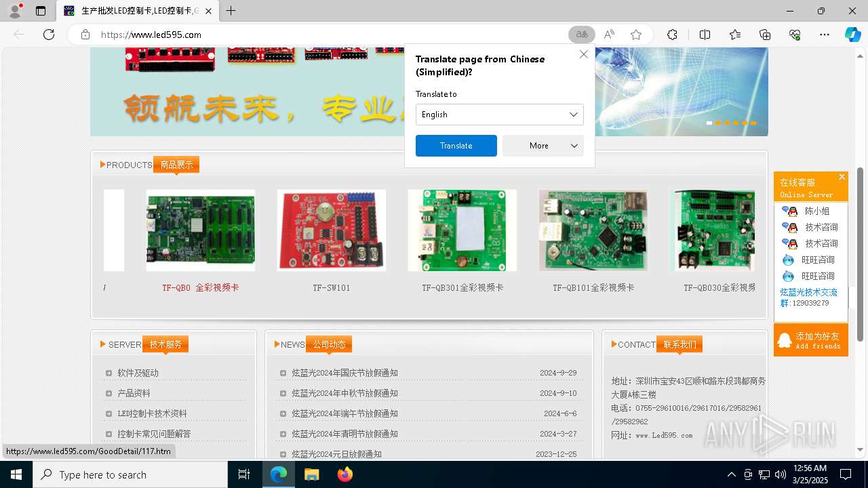This screenshot has height=488, width=868.
Task: Open the Collections icon
Action: click(765, 35)
